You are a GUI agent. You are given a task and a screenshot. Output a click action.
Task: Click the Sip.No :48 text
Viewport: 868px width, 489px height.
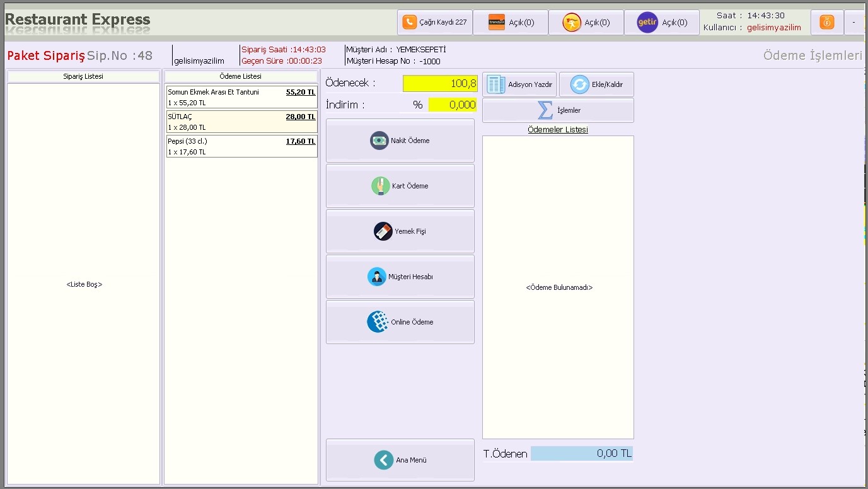120,55
